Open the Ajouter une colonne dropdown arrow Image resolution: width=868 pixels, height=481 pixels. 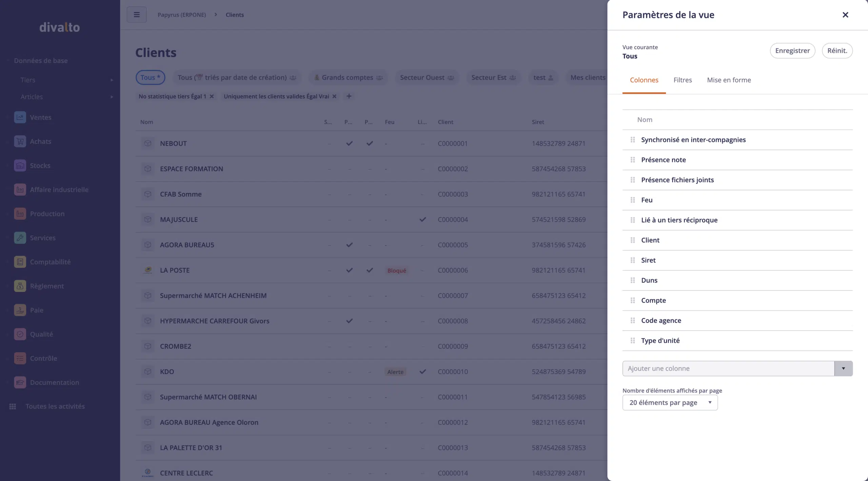click(x=843, y=369)
